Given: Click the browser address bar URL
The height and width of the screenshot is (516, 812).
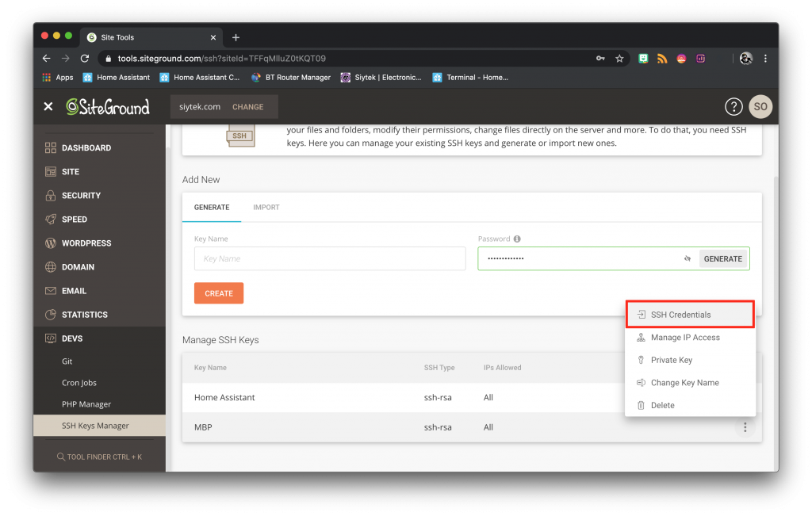Looking at the screenshot, I should (222, 59).
